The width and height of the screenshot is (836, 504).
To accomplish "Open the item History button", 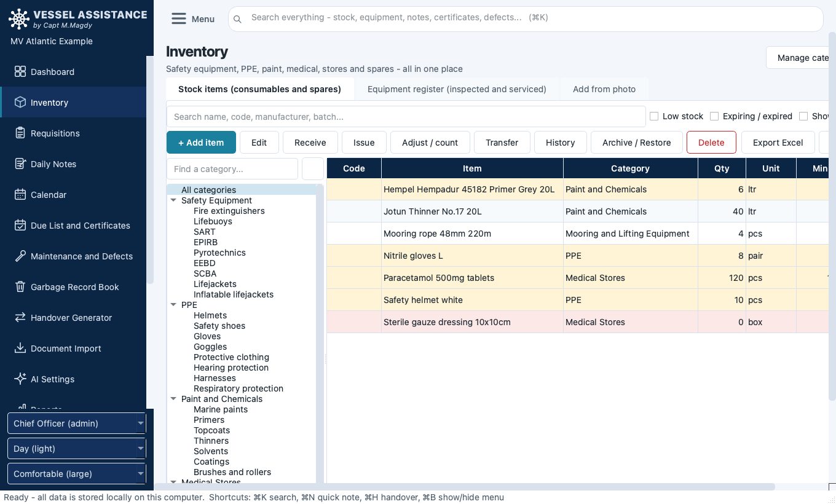I will 561,143.
